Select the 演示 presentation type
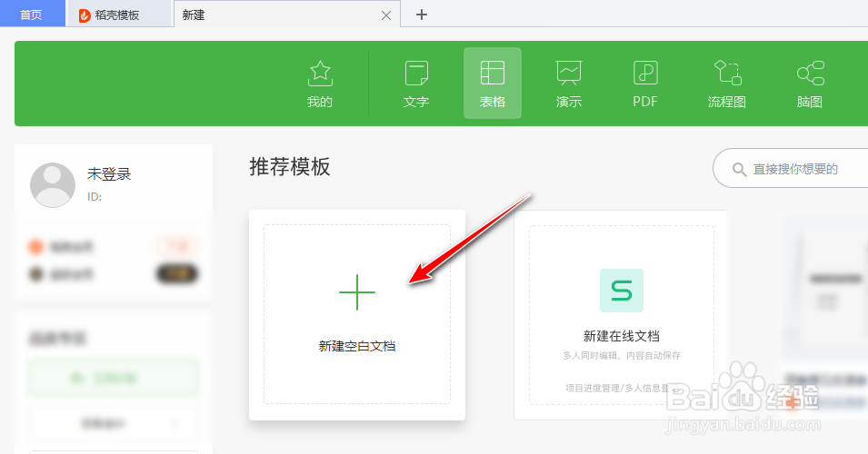 point(569,84)
